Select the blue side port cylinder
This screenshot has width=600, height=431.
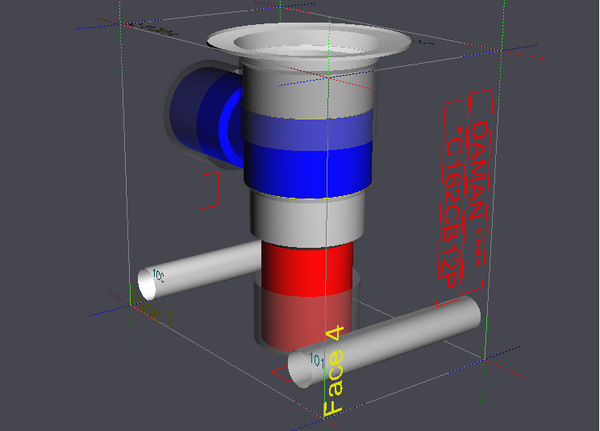click(205, 115)
